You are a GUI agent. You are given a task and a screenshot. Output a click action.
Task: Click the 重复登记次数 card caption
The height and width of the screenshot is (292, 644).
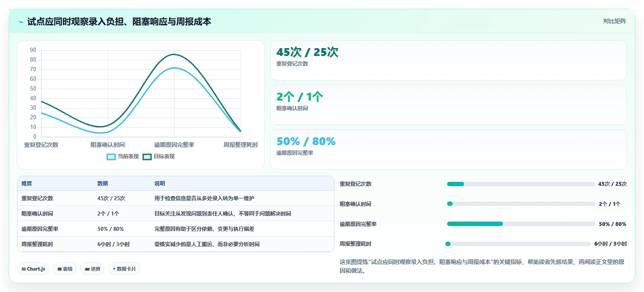[x=292, y=64]
